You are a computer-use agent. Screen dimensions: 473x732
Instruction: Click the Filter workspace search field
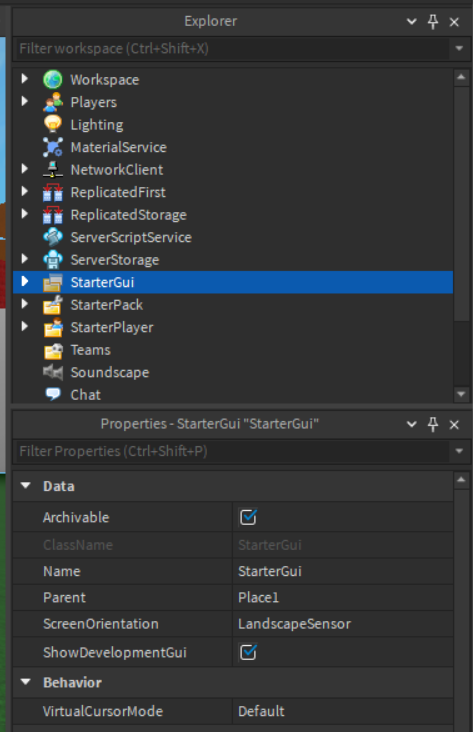233,48
